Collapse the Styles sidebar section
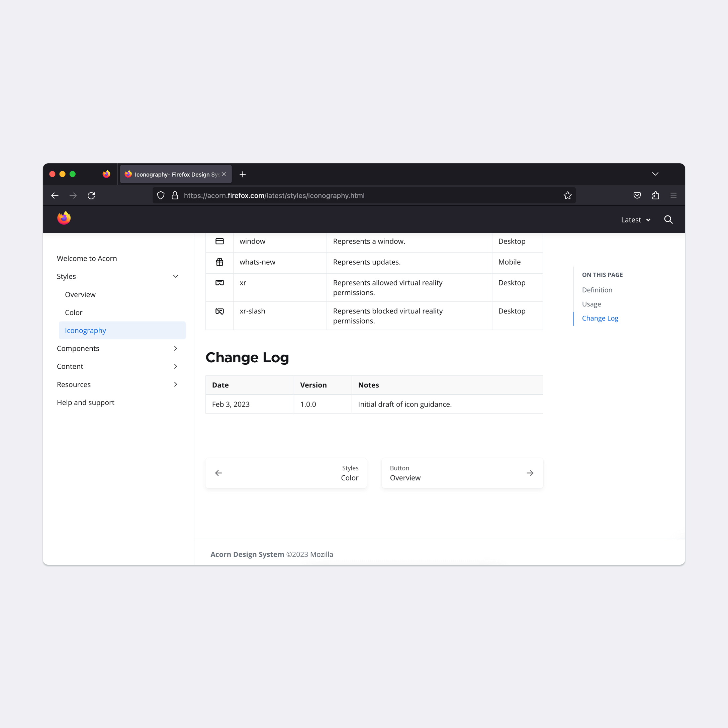Screen dimensions: 728x728 (x=175, y=277)
